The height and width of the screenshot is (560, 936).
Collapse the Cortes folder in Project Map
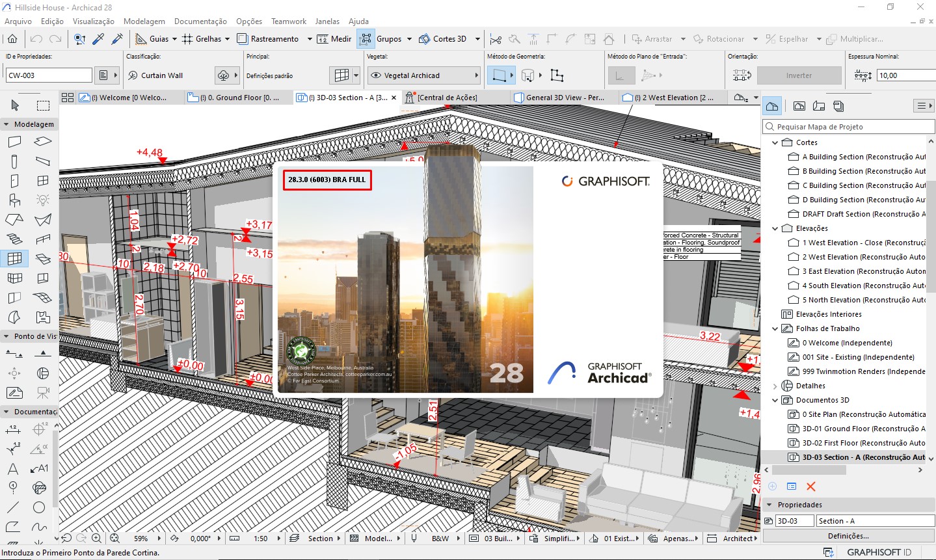point(775,142)
